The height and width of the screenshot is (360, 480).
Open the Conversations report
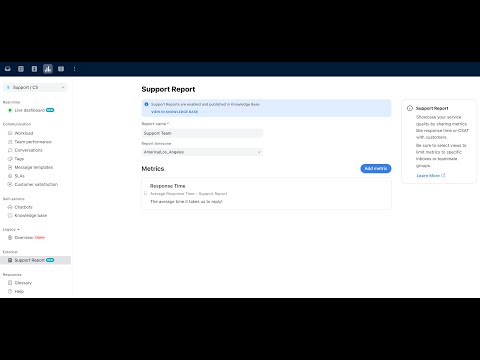click(x=29, y=150)
